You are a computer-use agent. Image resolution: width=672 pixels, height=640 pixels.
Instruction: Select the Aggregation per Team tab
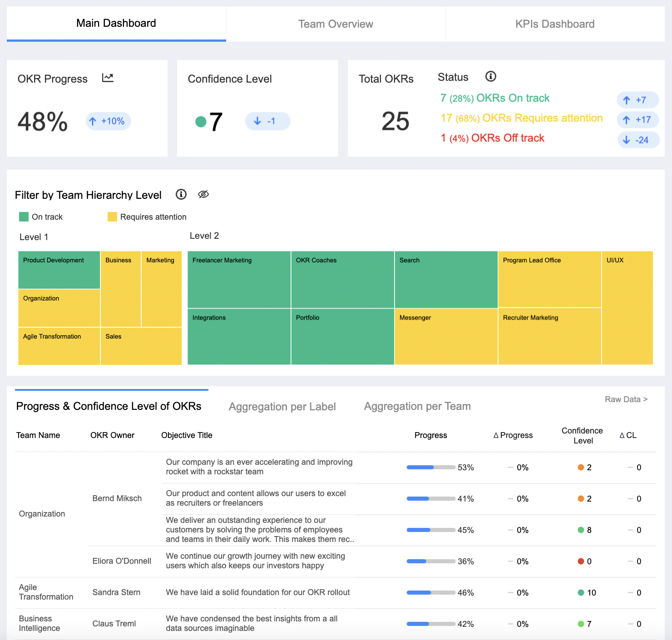click(417, 406)
